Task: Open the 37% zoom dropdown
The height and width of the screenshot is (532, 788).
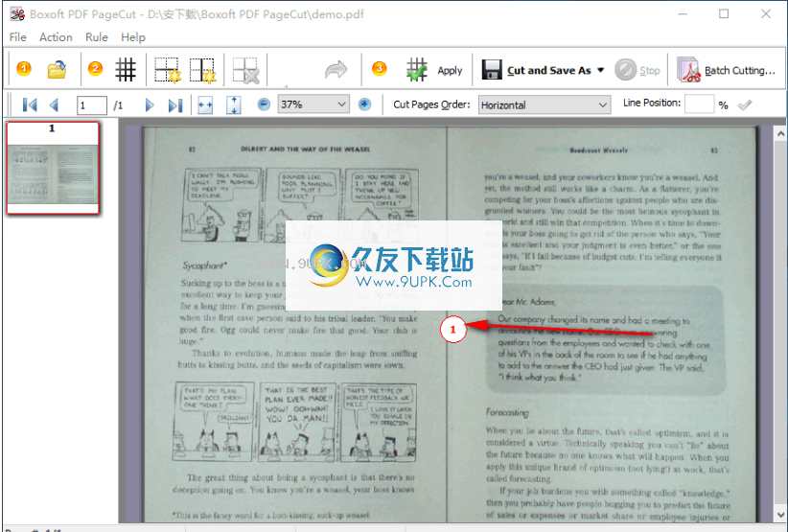Action: 313,104
